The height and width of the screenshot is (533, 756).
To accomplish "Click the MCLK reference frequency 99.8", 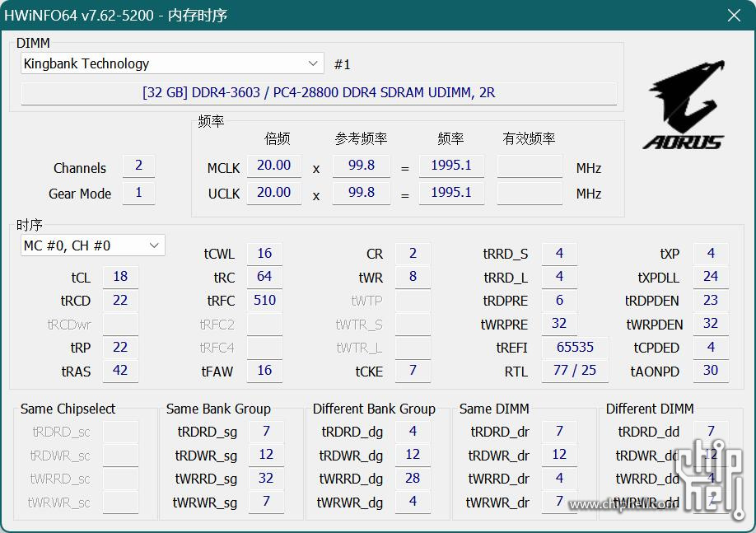I will point(362,166).
